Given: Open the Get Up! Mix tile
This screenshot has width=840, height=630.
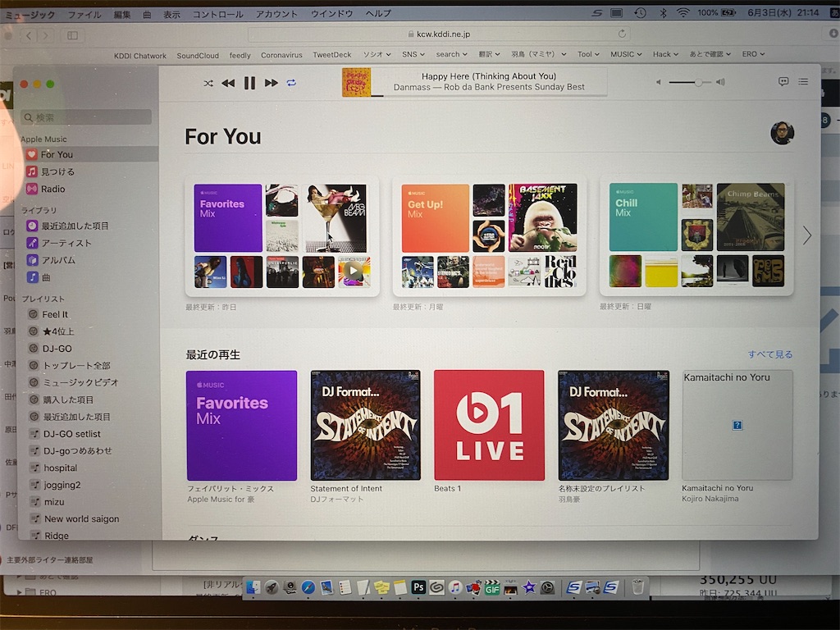Looking at the screenshot, I should tap(435, 218).
